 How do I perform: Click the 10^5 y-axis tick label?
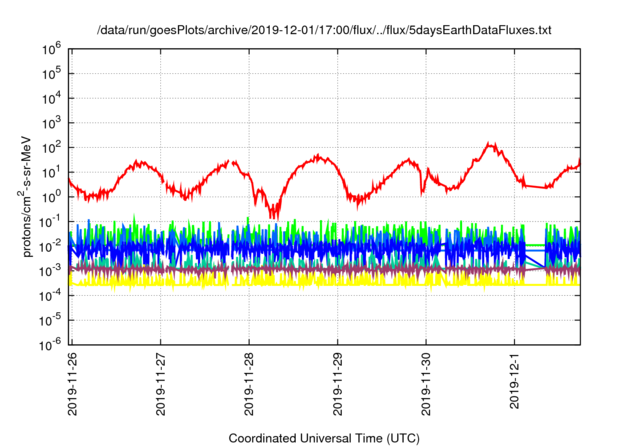[x=51, y=74]
